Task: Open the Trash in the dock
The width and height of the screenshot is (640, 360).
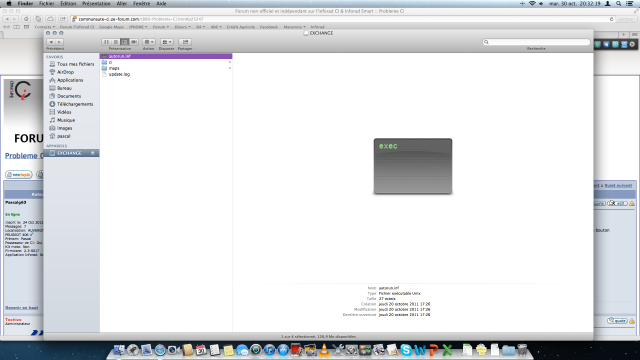Action: (x=522, y=350)
